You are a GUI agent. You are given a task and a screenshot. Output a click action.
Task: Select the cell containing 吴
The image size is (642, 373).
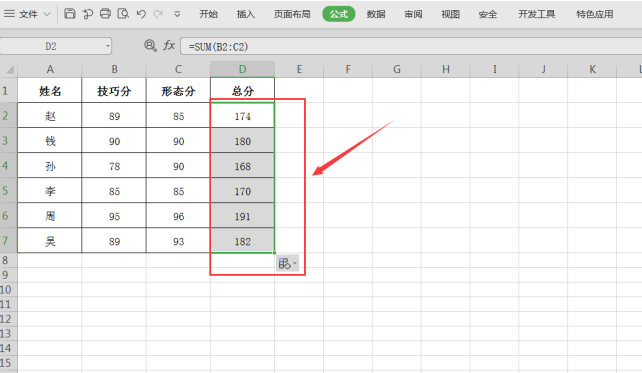click(50, 241)
